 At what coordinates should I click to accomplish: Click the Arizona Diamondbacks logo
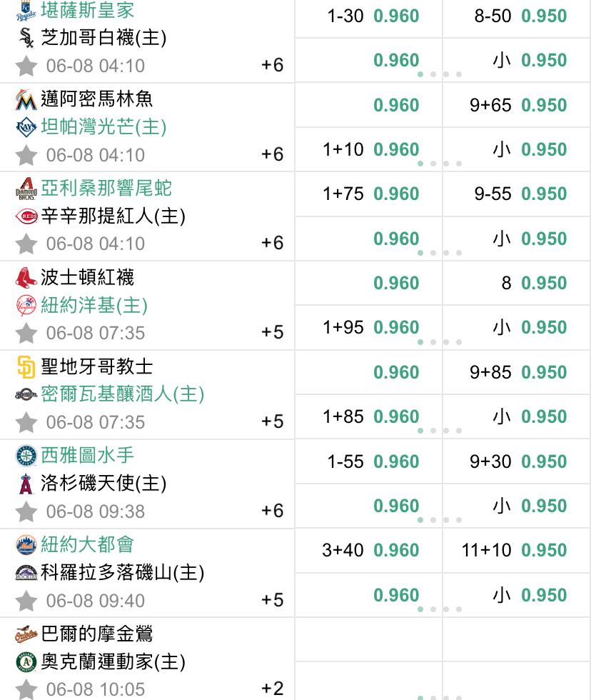[26, 189]
